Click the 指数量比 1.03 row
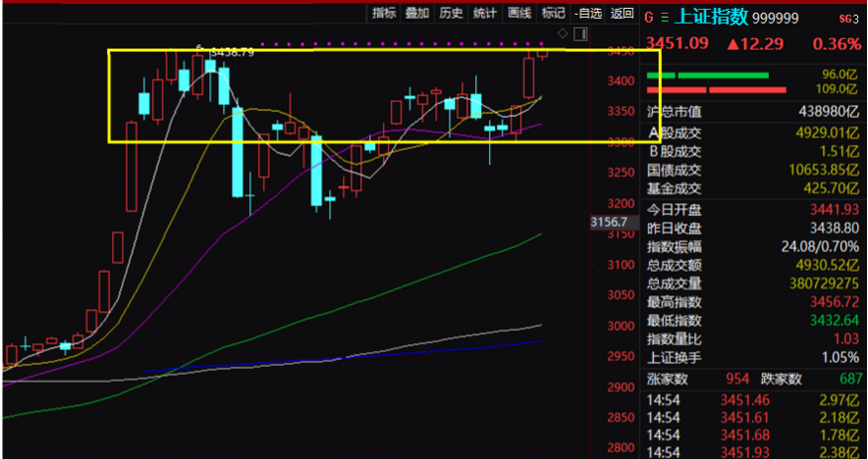The height and width of the screenshot is (459, 868). tap(753, 338)
